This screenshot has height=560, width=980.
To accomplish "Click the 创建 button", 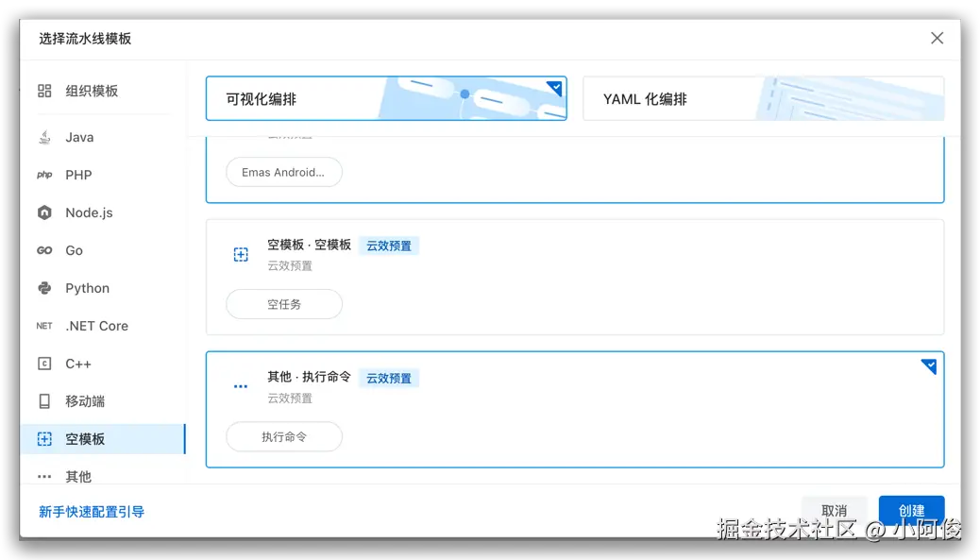I will coord(911,511).
